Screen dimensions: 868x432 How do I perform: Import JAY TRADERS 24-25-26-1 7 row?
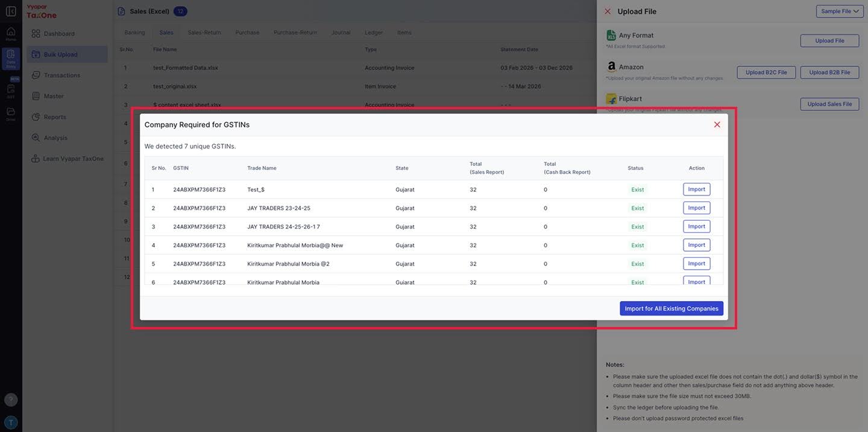tap(697, 226)
